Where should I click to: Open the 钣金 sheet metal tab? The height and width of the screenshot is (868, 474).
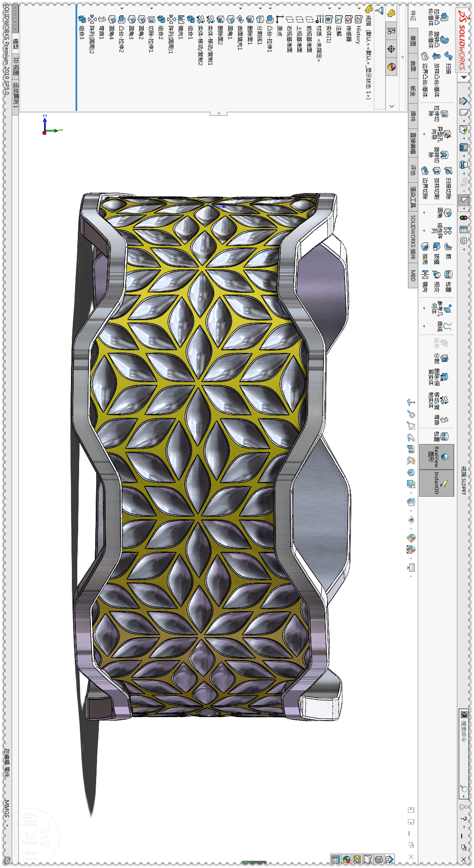click(413, 91)
